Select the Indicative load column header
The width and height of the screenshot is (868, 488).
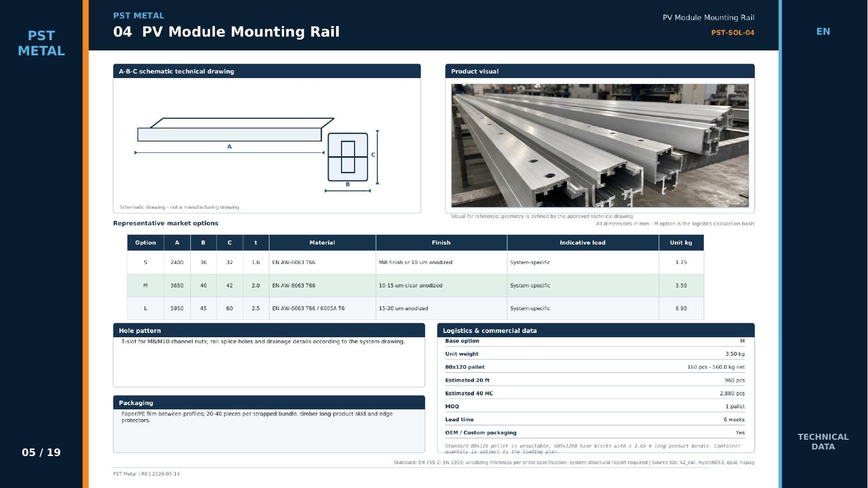(x=582, y=243)
